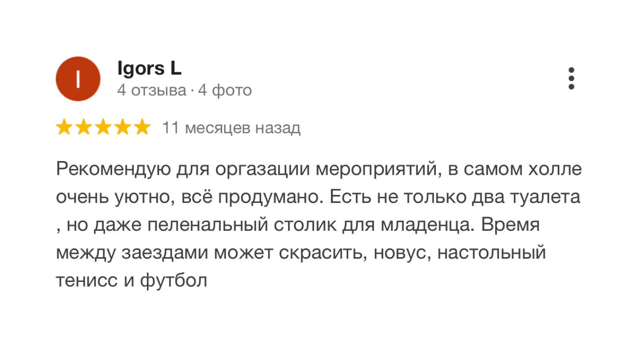Open the three-dot more options menu
Screen dimensions: 644x353
[571, 79]
